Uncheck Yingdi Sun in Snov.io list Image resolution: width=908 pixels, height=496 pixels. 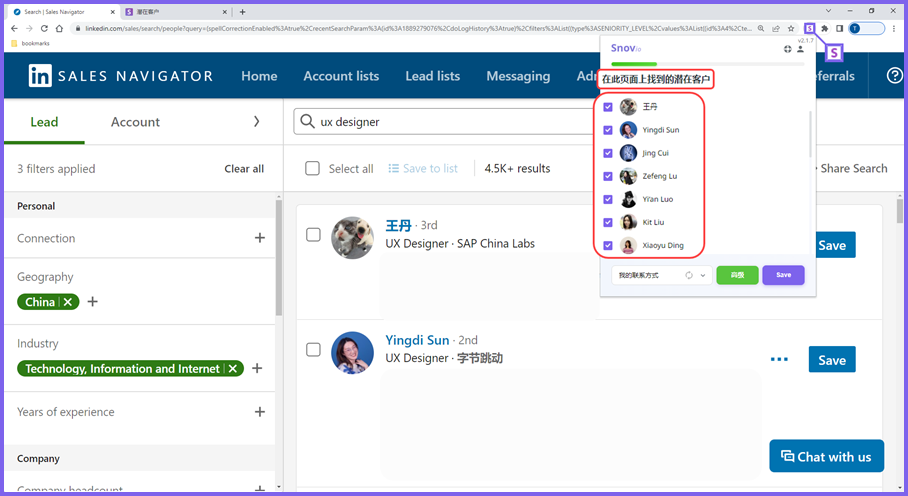[x=608, y=130]
